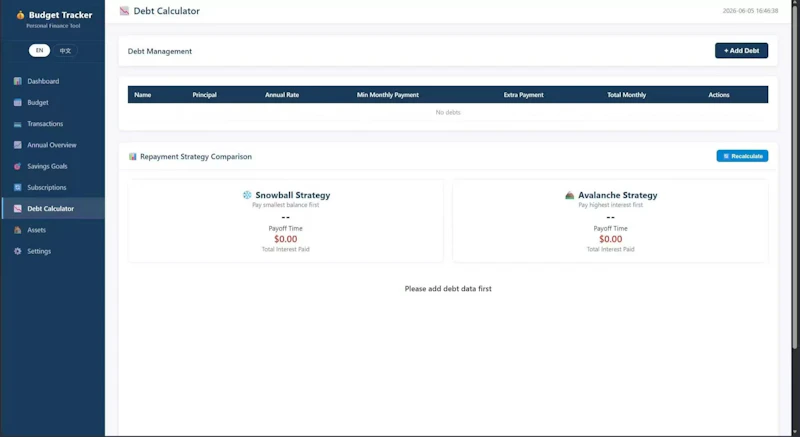Click the Avalanche Strategy card title
This screenshot has height=437, width=800.
pyautogui.click(x=618, y=195)
